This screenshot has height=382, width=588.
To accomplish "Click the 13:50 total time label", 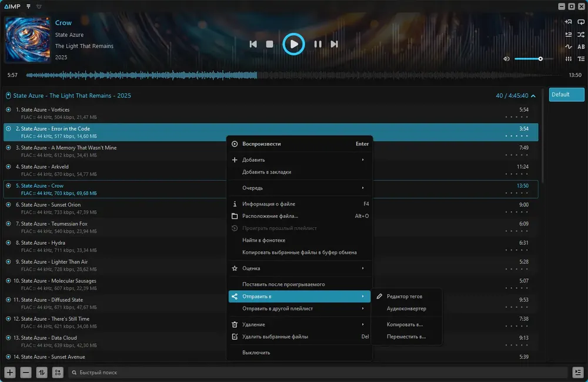I will pyautogui.click(x=575, y=75).
